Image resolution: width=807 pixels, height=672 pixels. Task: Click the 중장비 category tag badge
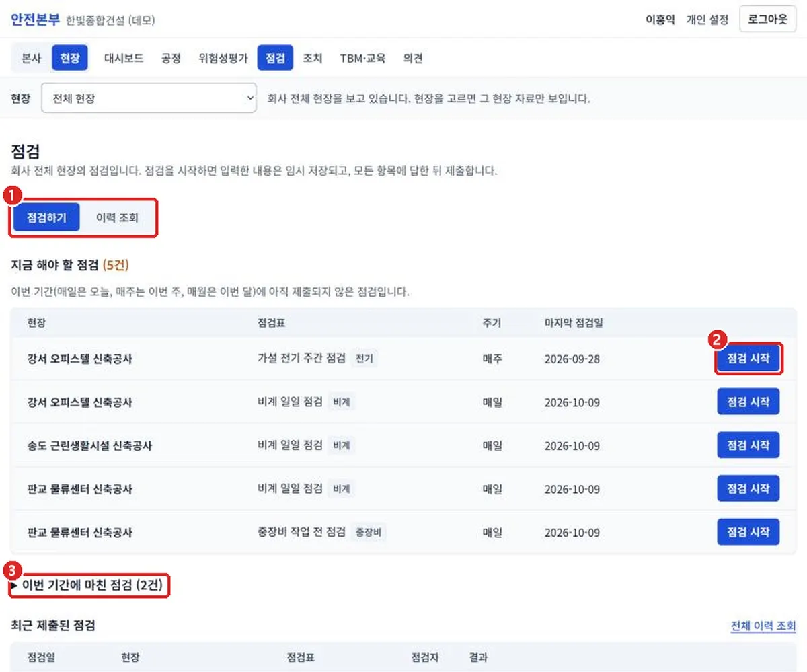[369, 533]
